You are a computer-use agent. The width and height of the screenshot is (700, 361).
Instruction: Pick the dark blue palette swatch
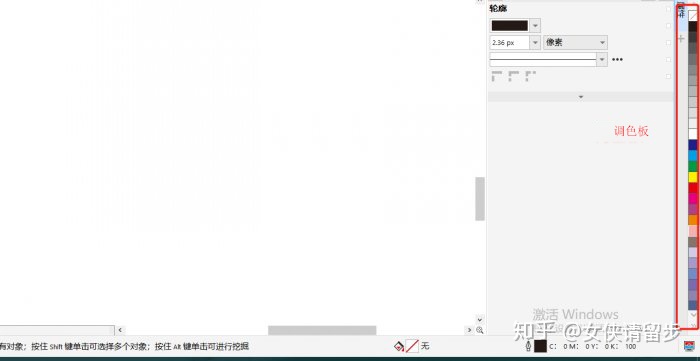[693, 145]
